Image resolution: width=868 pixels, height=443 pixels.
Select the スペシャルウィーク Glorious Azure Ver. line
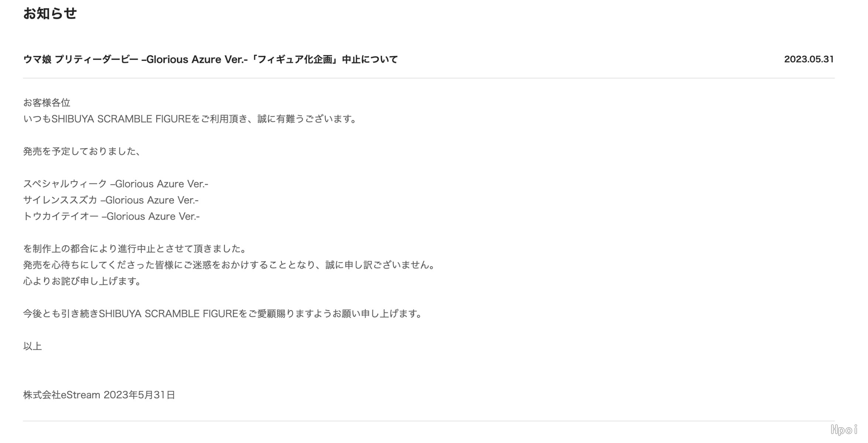(x=116, y=184)
